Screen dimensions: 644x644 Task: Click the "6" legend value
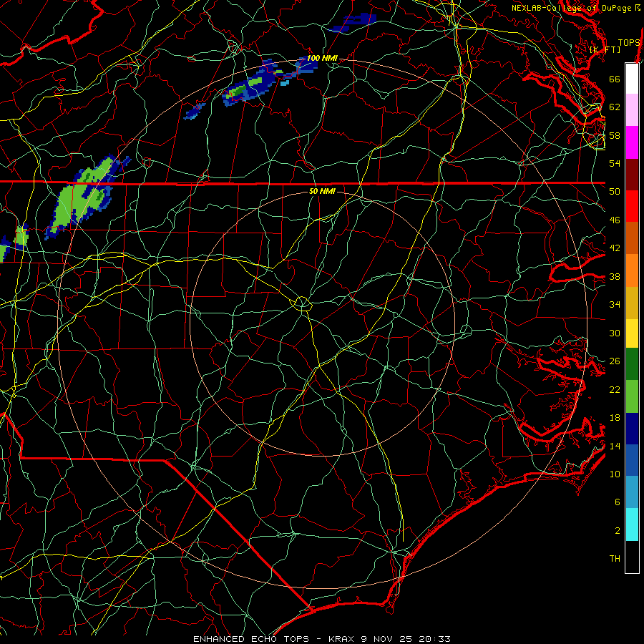tap(618, 502)
